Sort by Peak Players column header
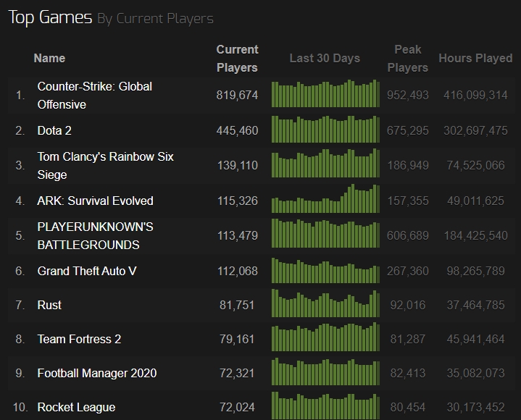 coord(408,59)
